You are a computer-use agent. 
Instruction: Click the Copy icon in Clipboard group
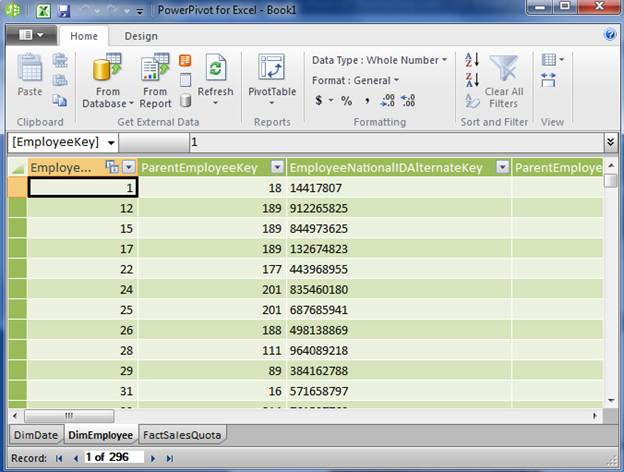(60, 100)
